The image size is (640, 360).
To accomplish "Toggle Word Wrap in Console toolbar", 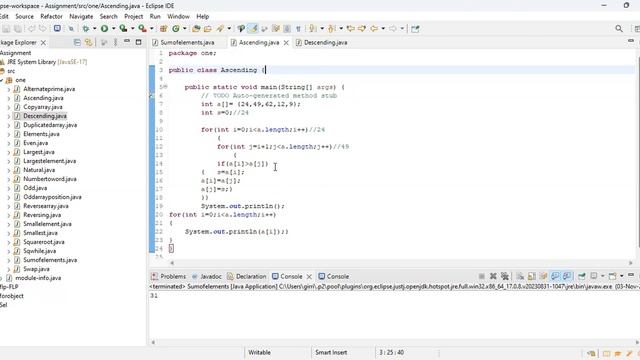I will (x=543, y=276).
